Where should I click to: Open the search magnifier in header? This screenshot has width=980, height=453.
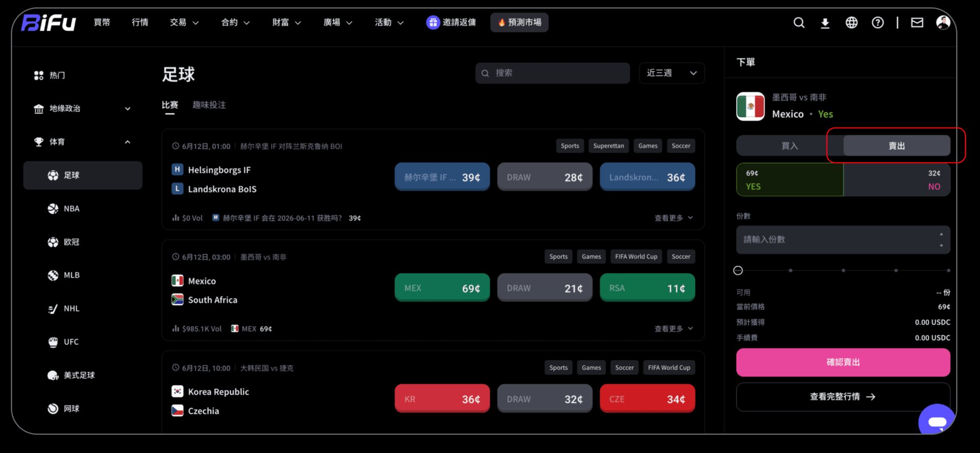[x=799, y=22]
